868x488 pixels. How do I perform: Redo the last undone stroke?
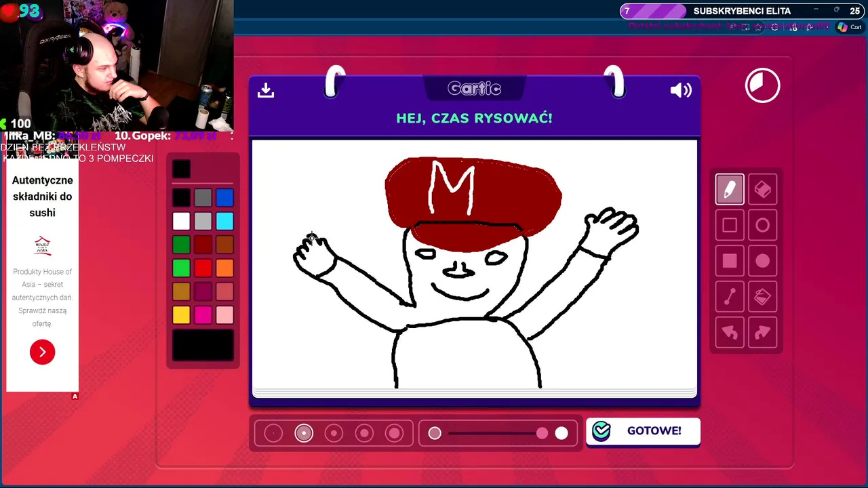point(763,332)
